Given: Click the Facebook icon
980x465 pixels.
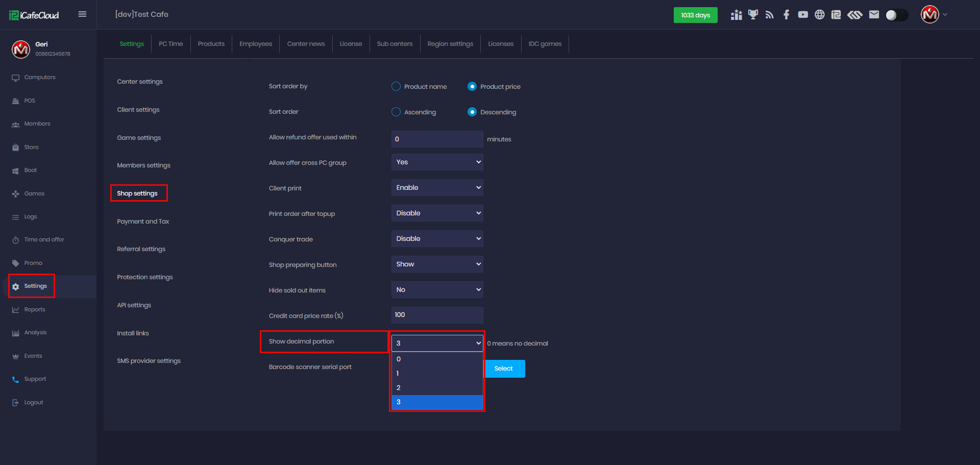Looking at the screenshot, I should tap(786, 15).
